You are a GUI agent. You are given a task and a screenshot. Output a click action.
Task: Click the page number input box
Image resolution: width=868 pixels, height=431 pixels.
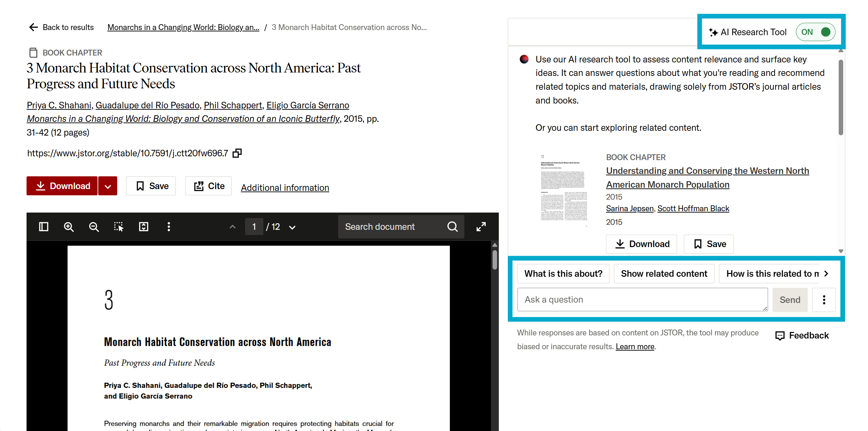[254, 227]
